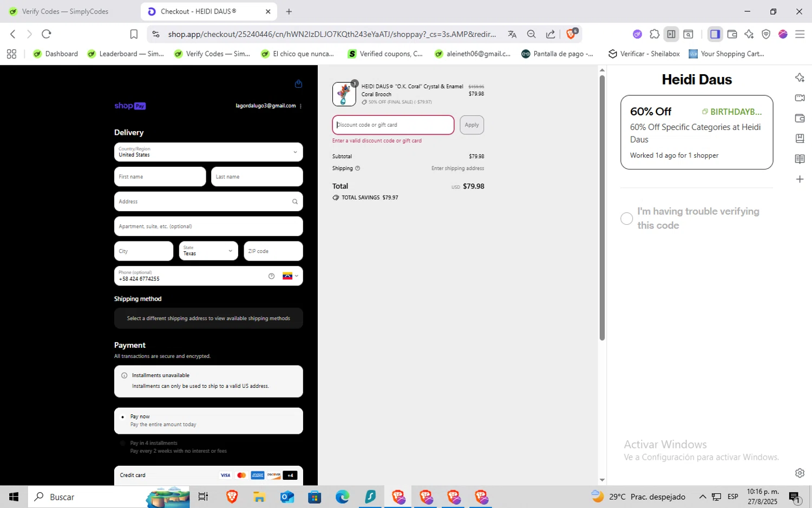Open Pantalla de pago bookmark

[x=557, y=54]
